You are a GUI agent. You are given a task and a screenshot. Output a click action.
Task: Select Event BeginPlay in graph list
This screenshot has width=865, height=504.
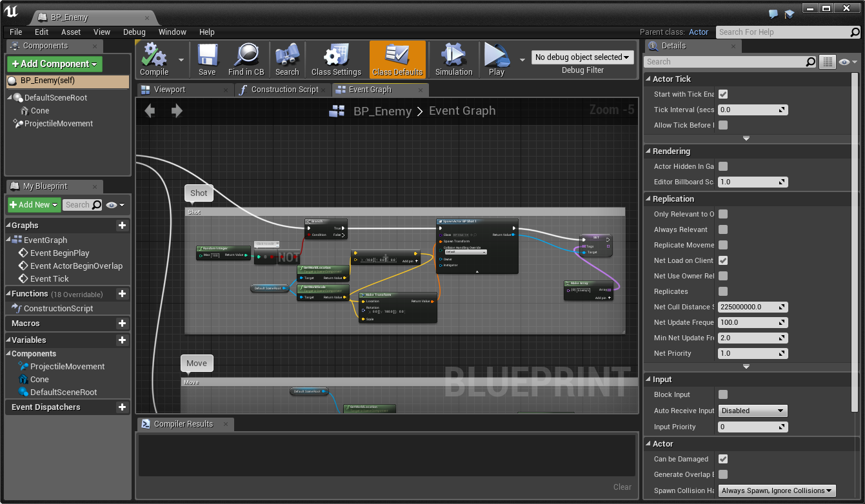(60, 253)
